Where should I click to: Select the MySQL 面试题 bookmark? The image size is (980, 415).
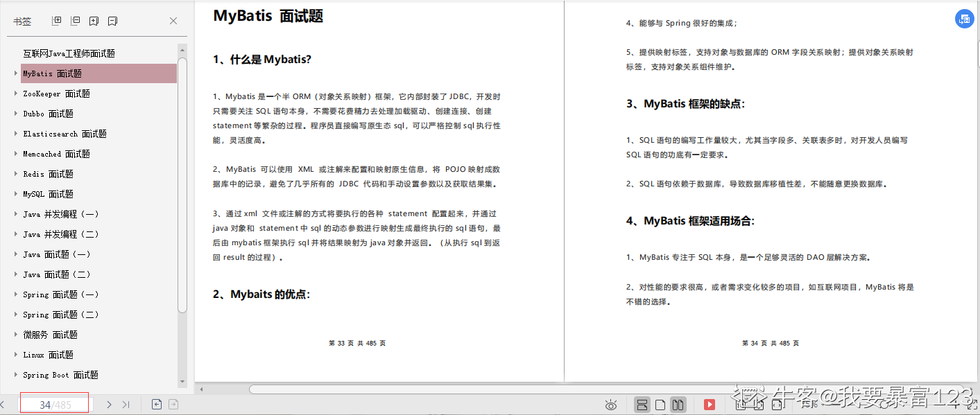48,194
